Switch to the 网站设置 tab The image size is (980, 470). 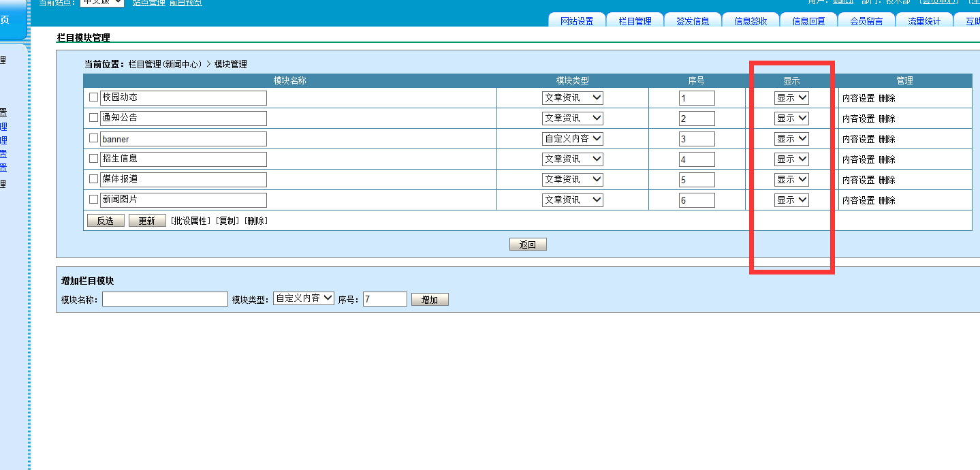point(577,21)
